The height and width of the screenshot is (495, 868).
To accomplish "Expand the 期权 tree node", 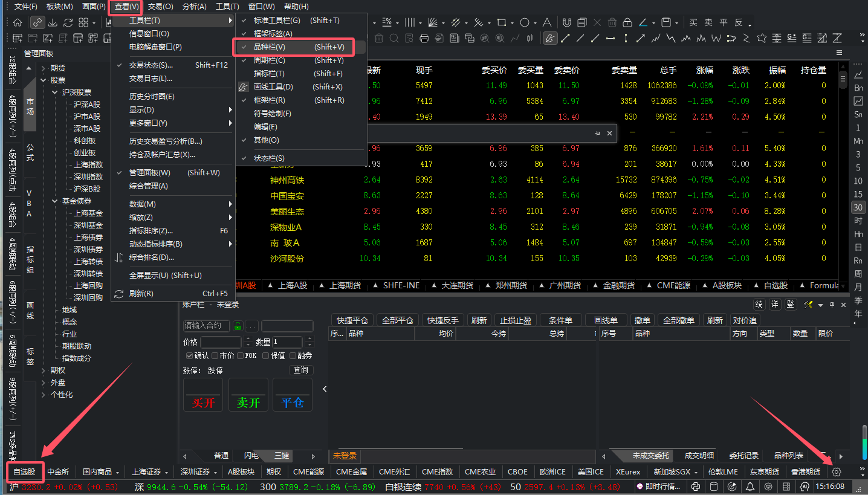I will (44, 370).
